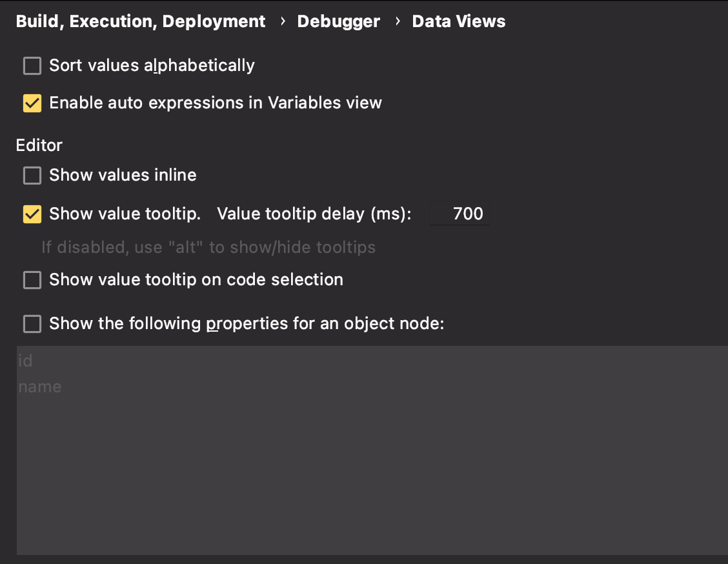Click the Value tooltip delay (ms) label
Image resolution: width=728 pixels, height=564 pixels.
pyautogui.click(x=314, y=214)
